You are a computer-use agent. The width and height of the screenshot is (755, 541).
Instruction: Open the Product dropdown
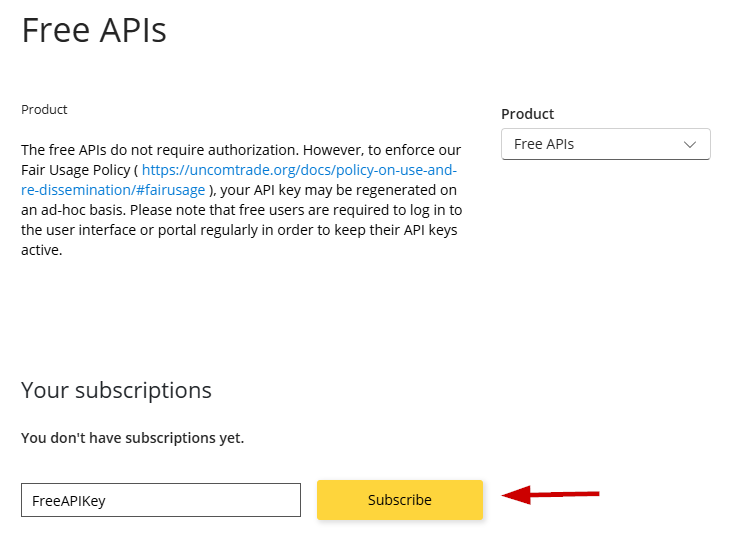click(x=605, y=144)
